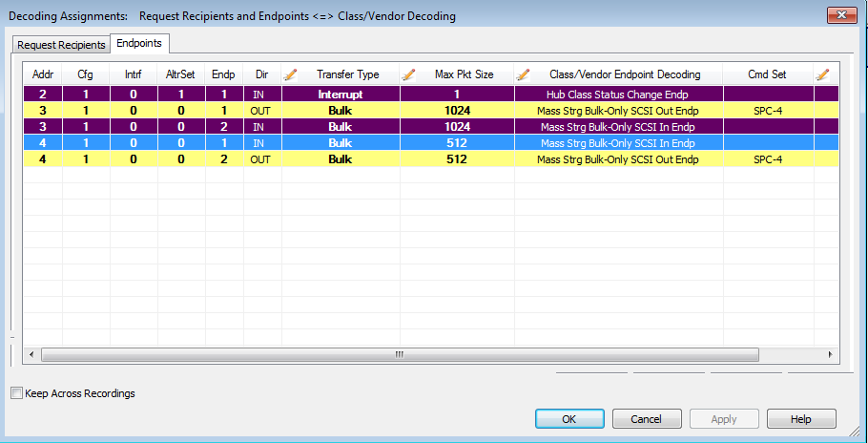
Task: Open Help for decoding assignments
Action: click(x=801, y=419)
